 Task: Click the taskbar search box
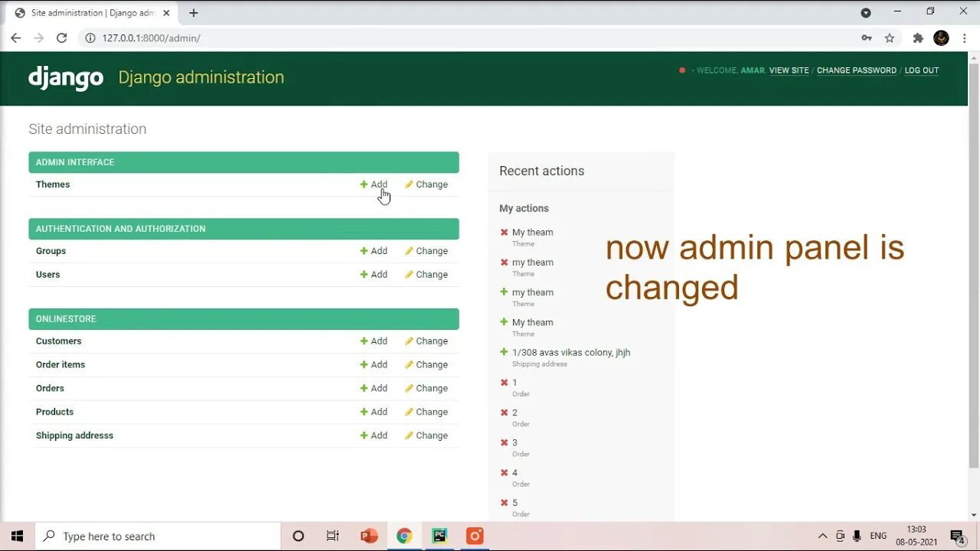pos(158,536)
